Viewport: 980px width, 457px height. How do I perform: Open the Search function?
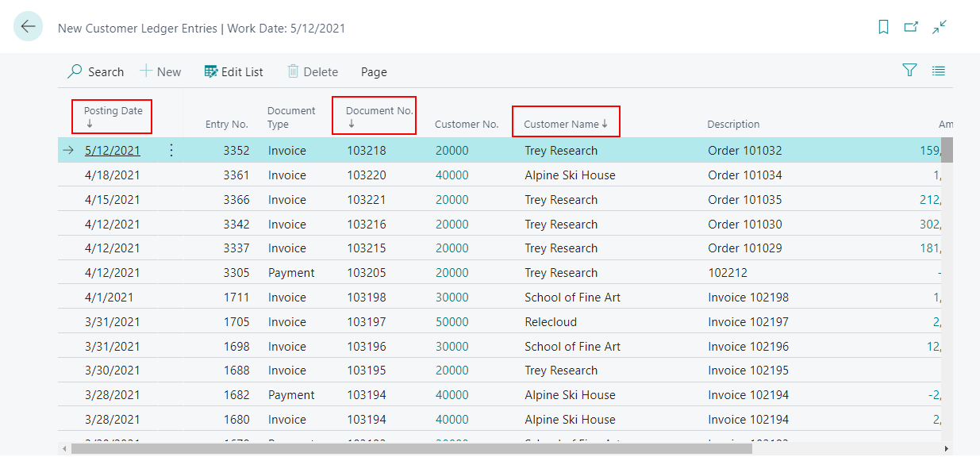[95, 71]
